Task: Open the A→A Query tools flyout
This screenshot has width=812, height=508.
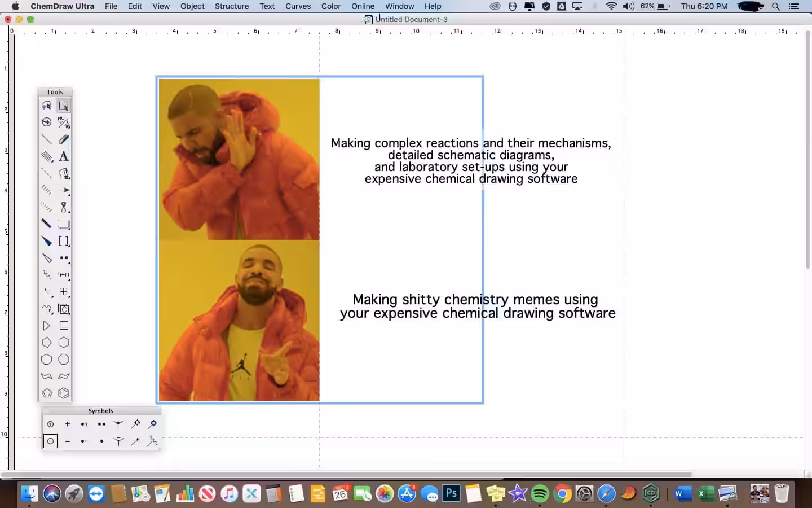Action: coord(64,275)
